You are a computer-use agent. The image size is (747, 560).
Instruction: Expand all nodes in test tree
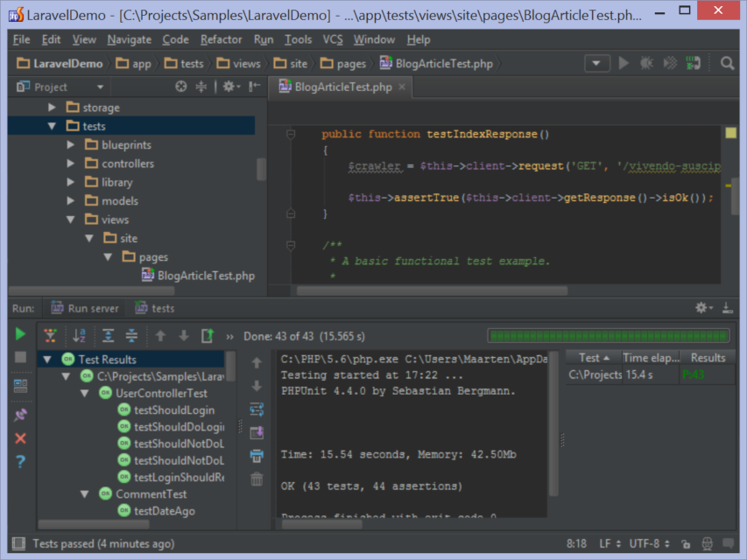[109, 334]
